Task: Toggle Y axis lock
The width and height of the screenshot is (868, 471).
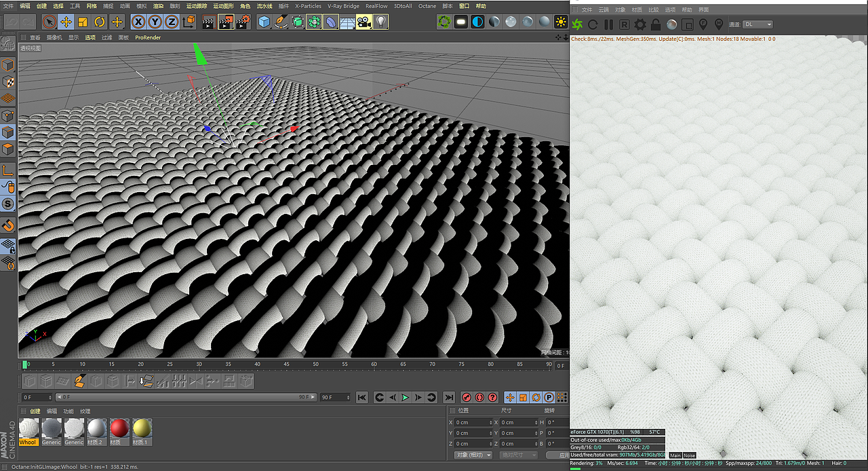Action: pyautogui.click(x=155, y=22)
